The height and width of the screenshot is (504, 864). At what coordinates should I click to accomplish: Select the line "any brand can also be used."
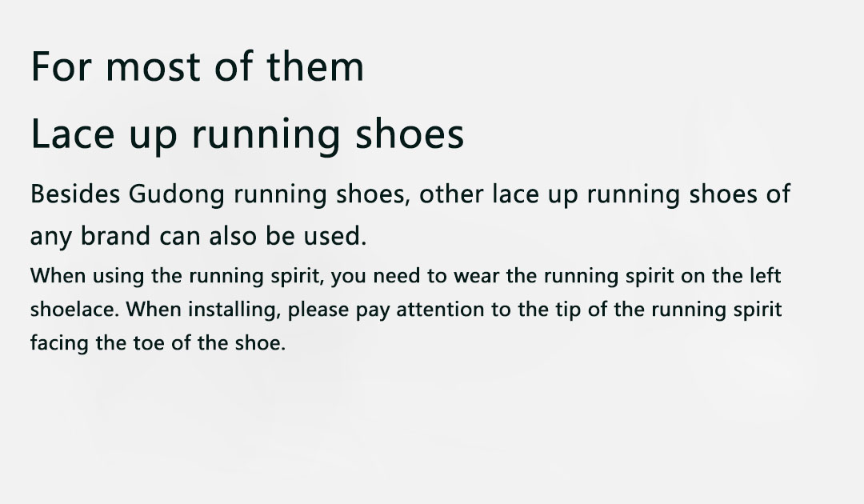click(x=198, y=236)
